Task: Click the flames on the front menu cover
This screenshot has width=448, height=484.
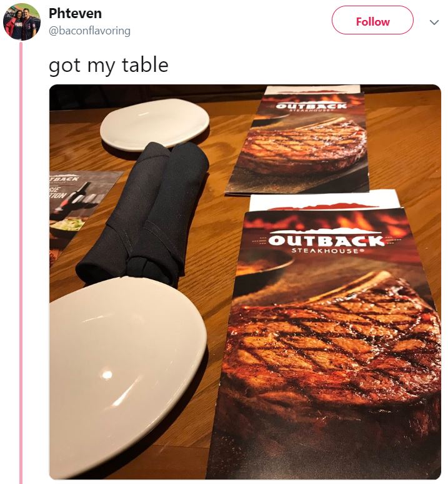Action: point(324,221)
